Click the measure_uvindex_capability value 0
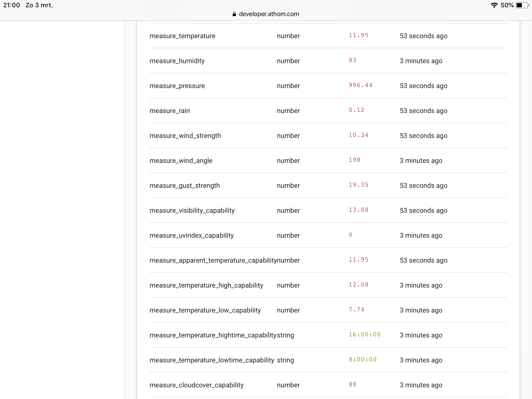 350,235
